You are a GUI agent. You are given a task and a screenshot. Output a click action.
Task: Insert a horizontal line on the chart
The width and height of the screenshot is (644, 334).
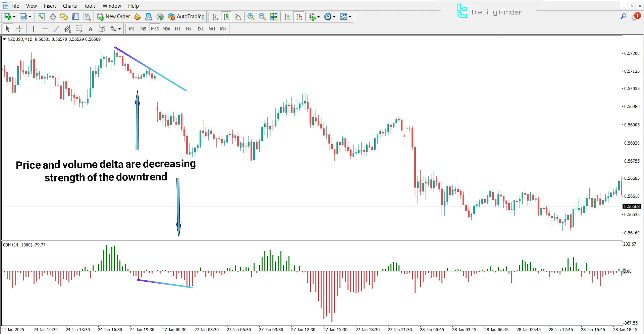[x=45, y=29]
